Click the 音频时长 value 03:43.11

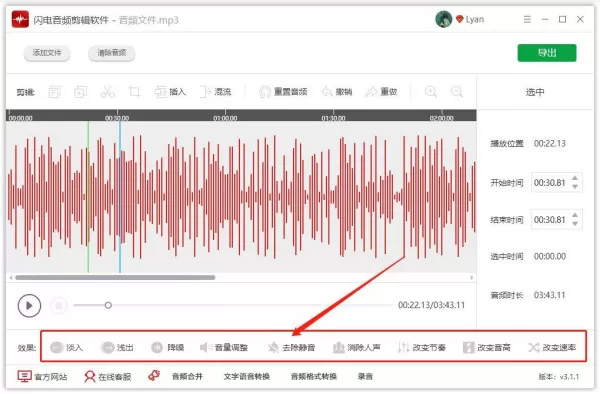click(550, 295)
